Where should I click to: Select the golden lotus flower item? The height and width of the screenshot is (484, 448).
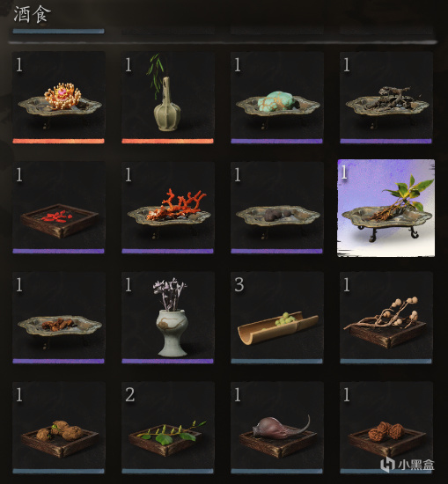pyautogui.click(x=58, y=98)
